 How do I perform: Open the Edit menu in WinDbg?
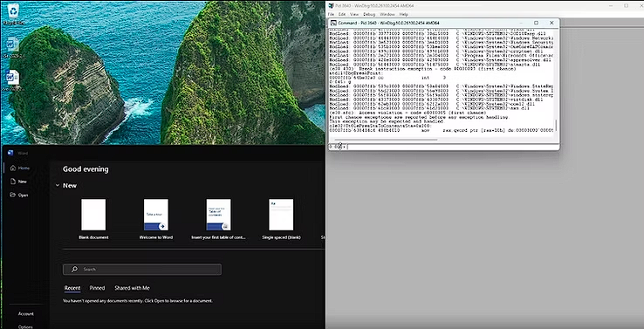tap(342, 14)
